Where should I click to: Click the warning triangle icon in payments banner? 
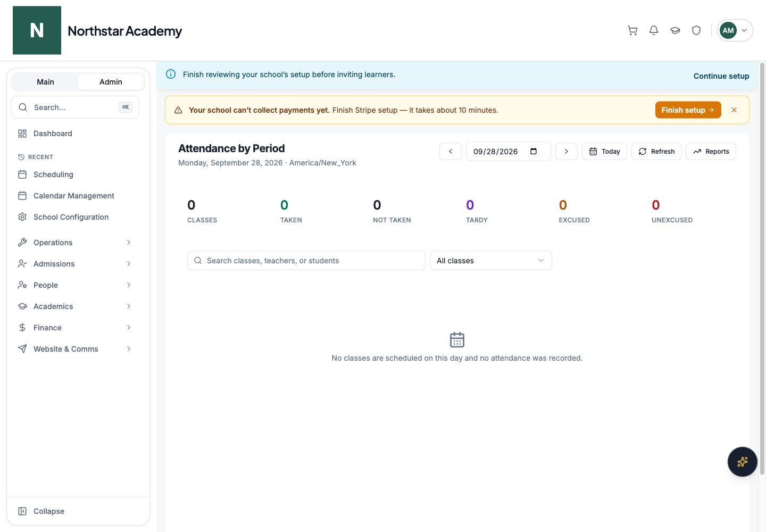178,110
